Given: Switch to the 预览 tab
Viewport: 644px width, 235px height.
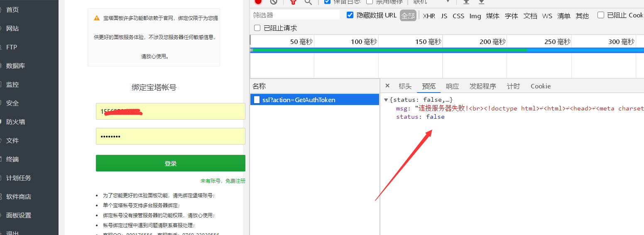Looking at the screenshot, I should click(429, 86).
